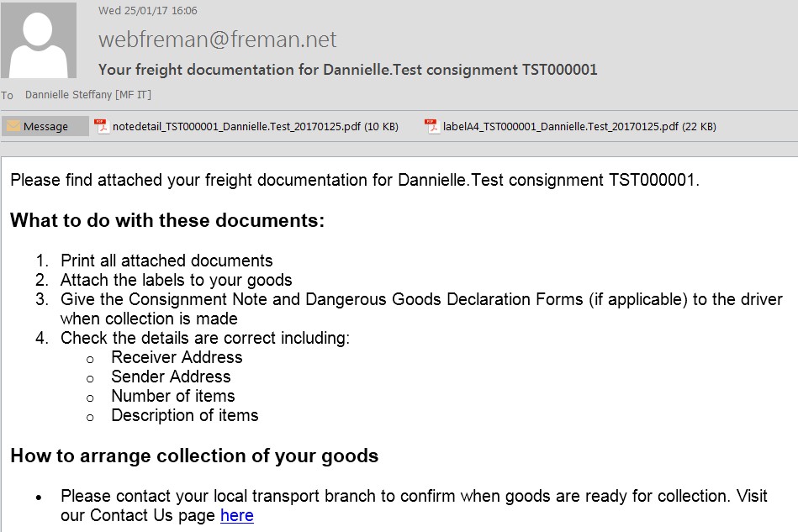Switch to the Message tab

click(x=45, y=126)
